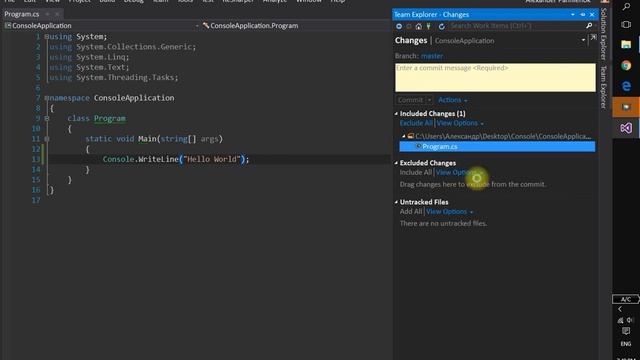The height and width of the screenshot is (360, 640).
Task: Click the ENG language indicator
Action: pos(626,344)
